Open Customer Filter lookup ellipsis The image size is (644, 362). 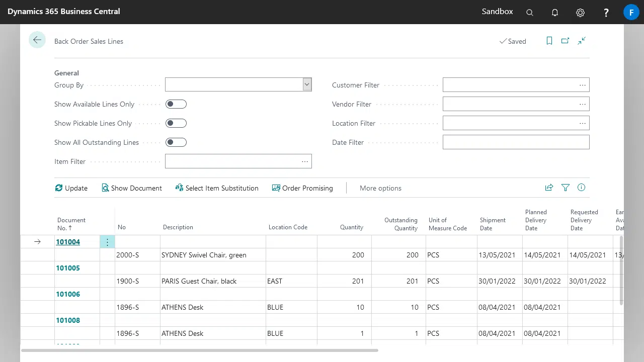(583, 85)
